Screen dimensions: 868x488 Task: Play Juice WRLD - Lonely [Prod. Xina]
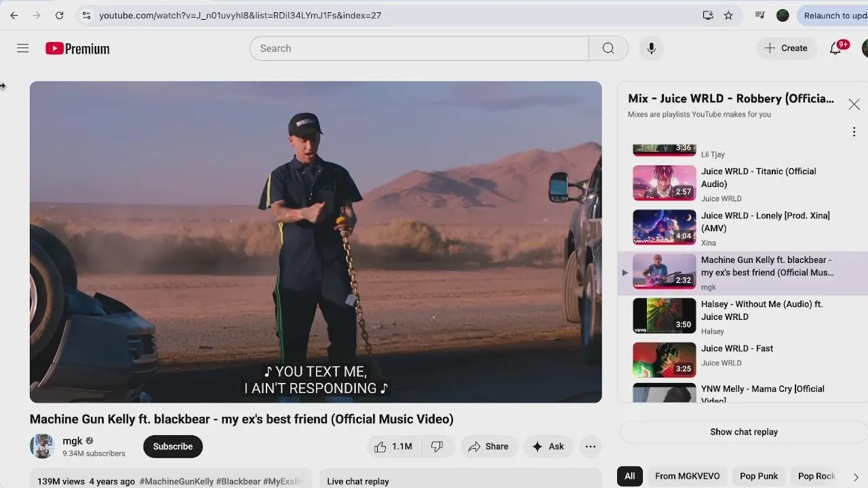click(x=743, y=228)
